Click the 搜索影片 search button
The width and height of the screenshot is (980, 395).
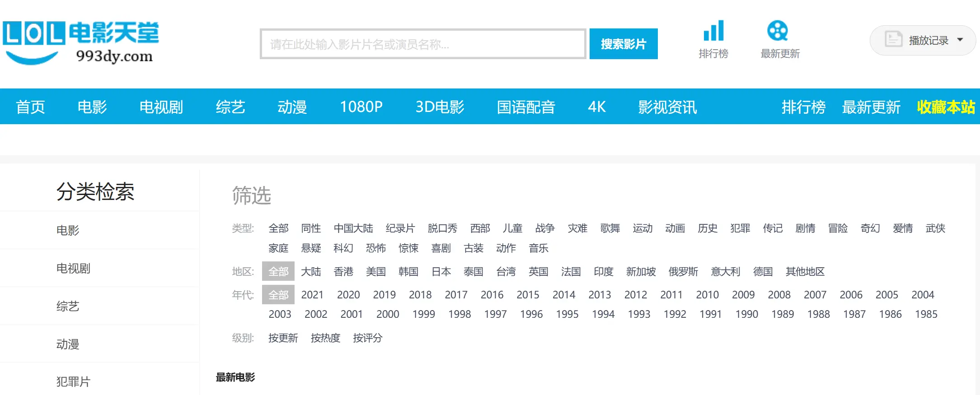click(623, 44)
